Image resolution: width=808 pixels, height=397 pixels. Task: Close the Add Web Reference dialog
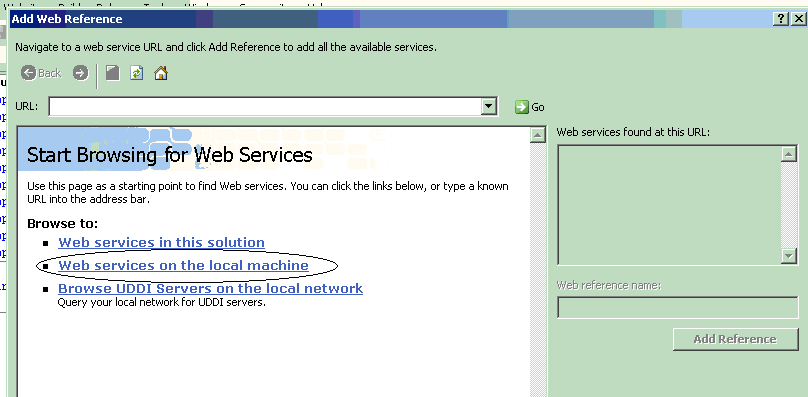point(798,19)
